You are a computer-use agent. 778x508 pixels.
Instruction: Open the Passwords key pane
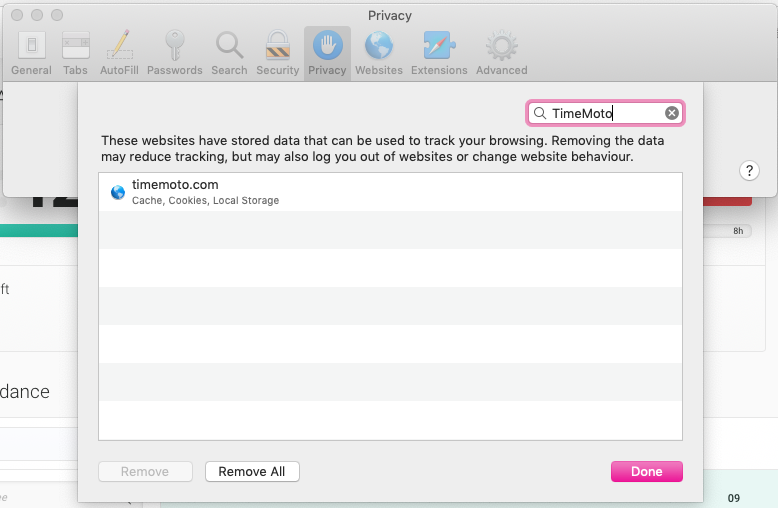(x=175, y=53)
